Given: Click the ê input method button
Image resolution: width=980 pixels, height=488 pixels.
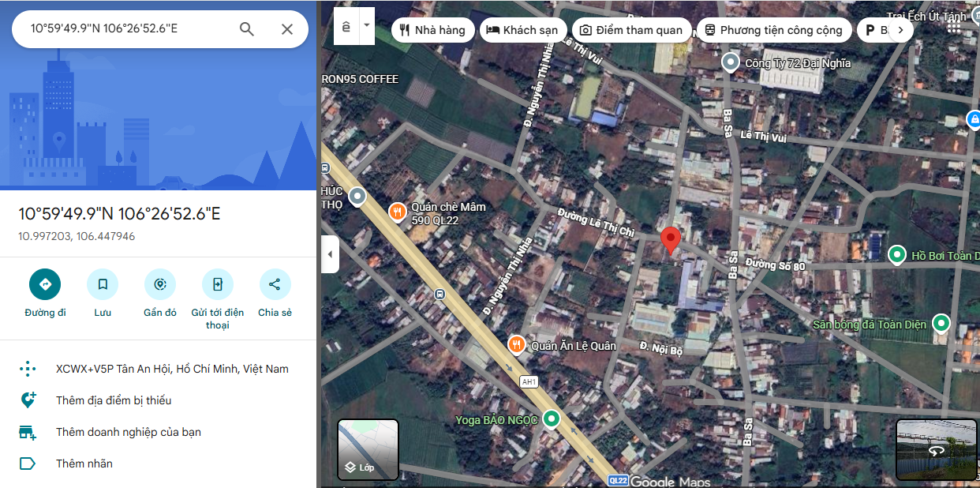Looking at the screenshot, I should click(x=346, y=26).
